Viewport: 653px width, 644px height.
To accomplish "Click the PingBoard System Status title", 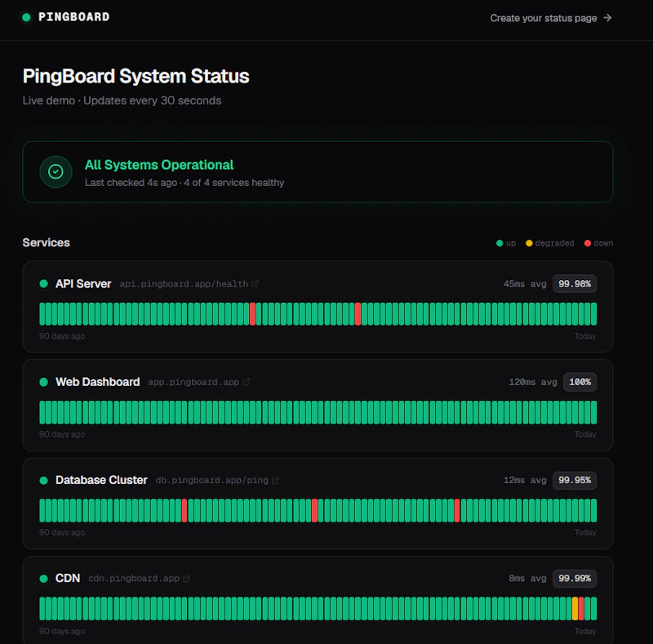I will [135, 76].
